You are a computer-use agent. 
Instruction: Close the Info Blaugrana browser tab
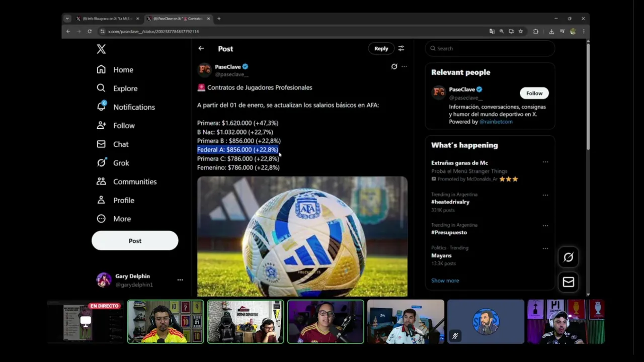coord(138,19)
